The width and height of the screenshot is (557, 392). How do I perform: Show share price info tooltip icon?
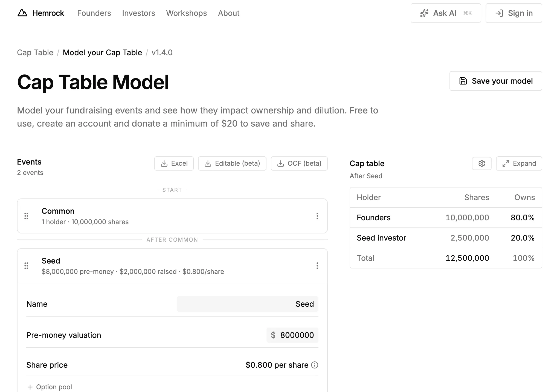pyautogui.click(x=315, y=365)
